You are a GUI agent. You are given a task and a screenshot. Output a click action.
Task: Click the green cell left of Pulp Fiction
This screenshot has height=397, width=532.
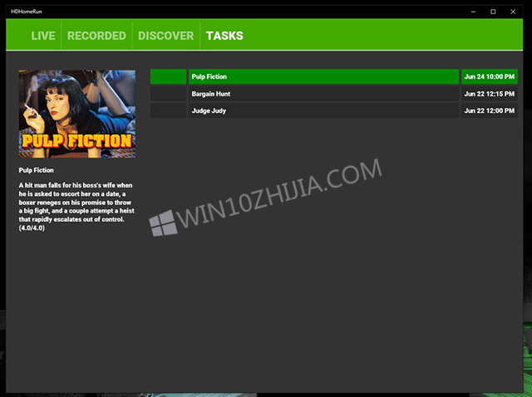(x=168, y=76)
